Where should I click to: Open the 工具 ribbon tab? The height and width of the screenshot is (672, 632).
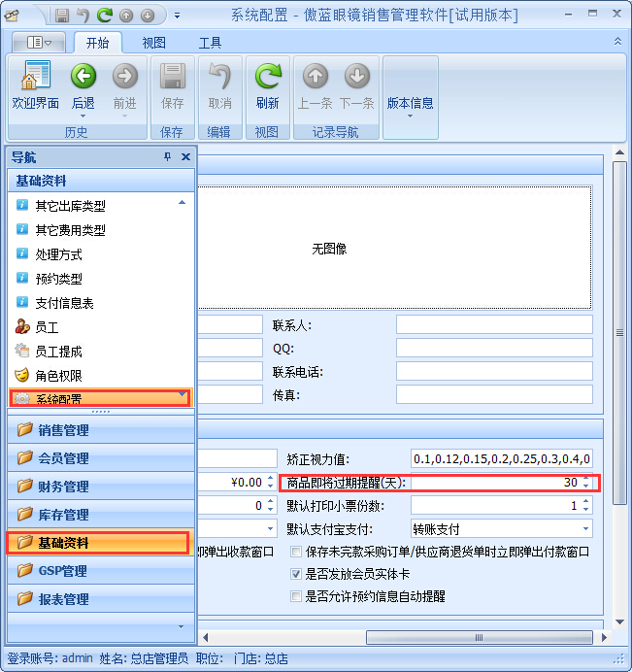coord(210,43)
